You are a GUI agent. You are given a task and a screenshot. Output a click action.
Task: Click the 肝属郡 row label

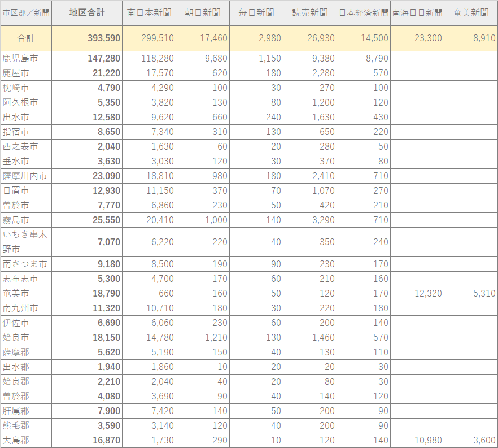[x=16, y=411]
